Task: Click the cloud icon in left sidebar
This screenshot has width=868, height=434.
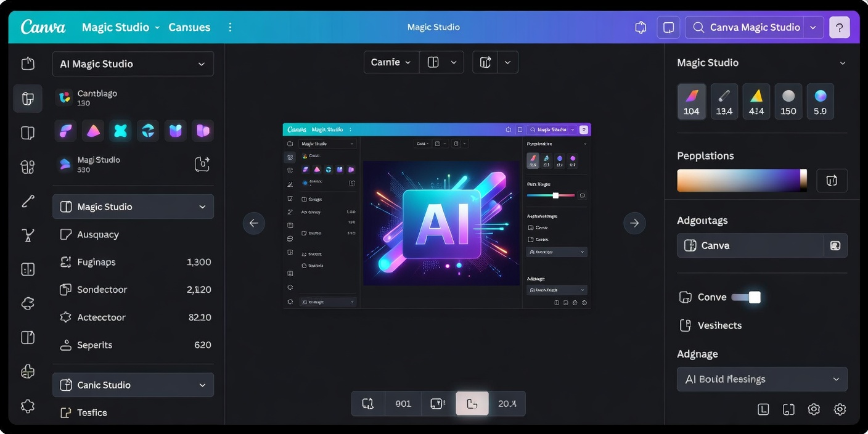Action: pyautogui.click(x=28, y=303)
